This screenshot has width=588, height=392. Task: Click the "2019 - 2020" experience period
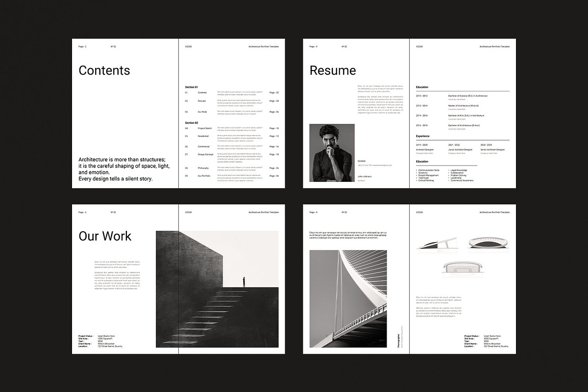coord(422,145)
